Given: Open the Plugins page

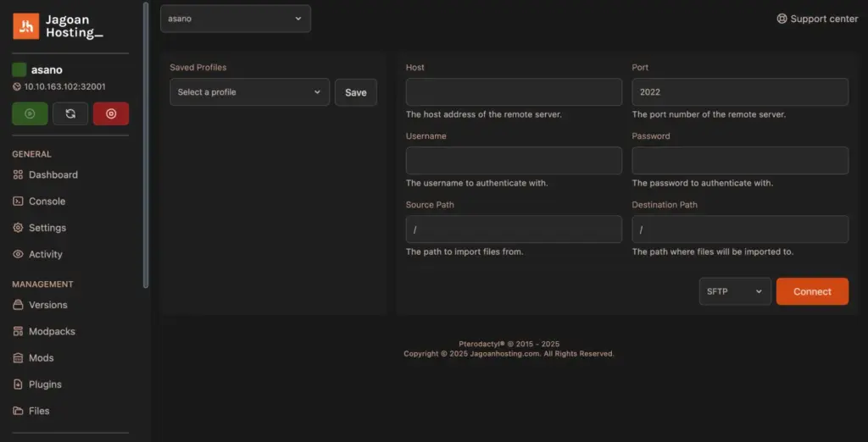Looking at the screenshot, I should [x=46, y=384].
